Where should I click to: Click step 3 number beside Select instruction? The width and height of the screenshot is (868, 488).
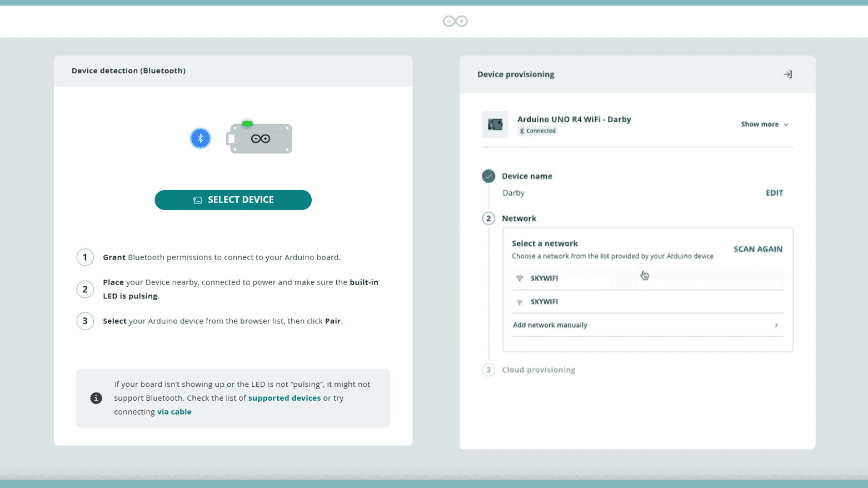(x=85, y=321)
